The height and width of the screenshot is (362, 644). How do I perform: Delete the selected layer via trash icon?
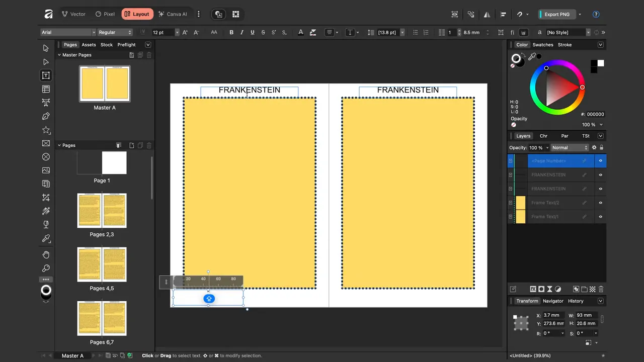601,289
